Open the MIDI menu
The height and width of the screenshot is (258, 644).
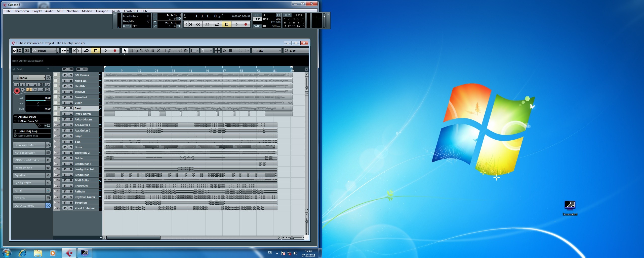click(60, 11)
